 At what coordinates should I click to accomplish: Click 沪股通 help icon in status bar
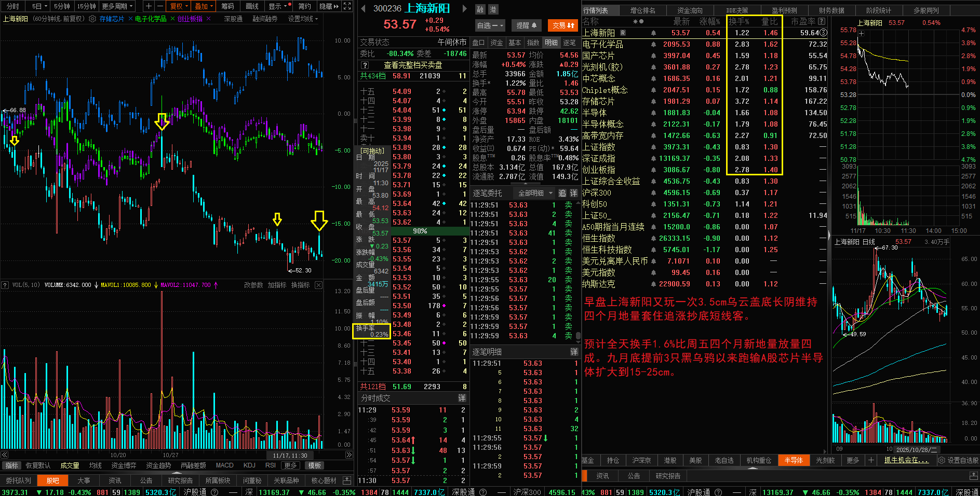[214, 492]
